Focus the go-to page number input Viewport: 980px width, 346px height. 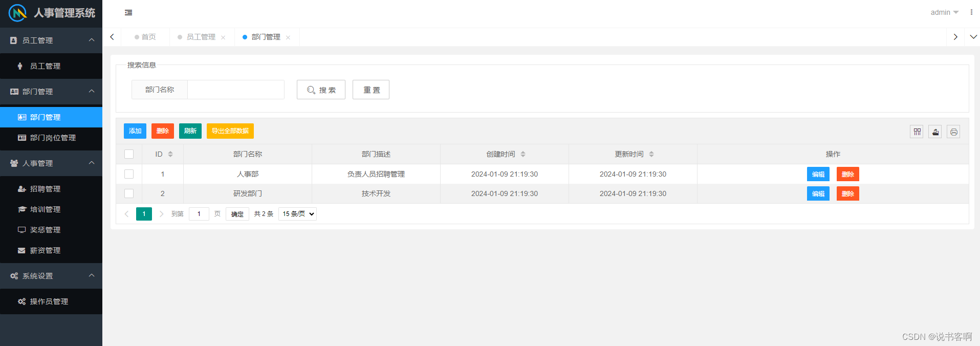pos(199,214)
